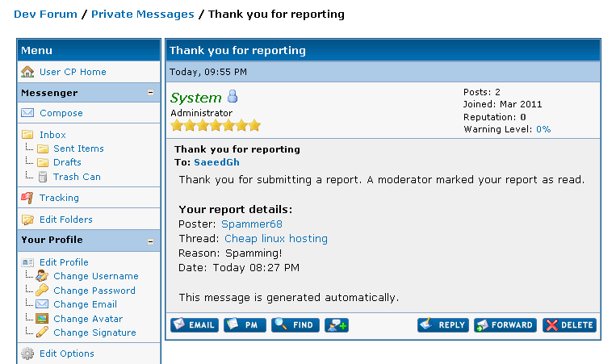
Task: Open the Inbox folder link
Action: (x=52, y=135)
